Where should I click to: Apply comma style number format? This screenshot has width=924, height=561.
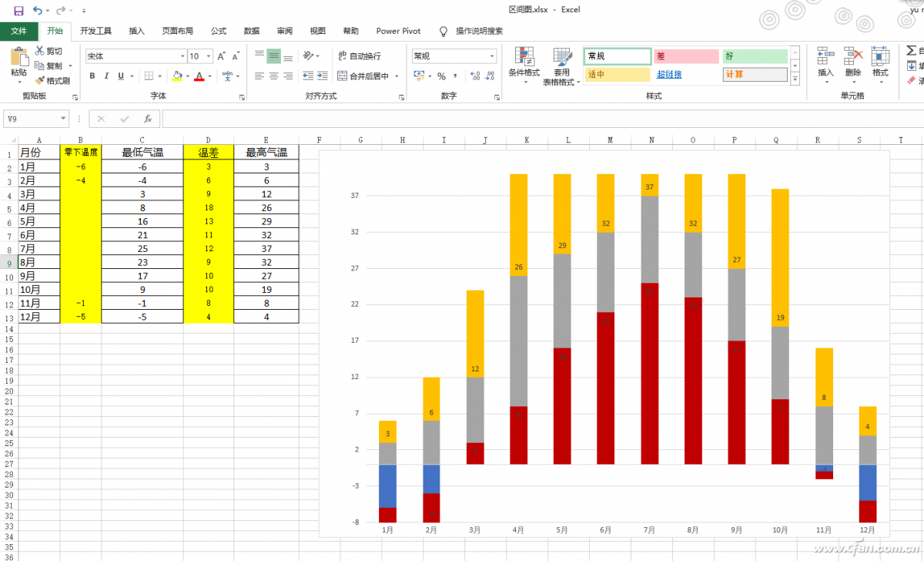click(455, 76)
